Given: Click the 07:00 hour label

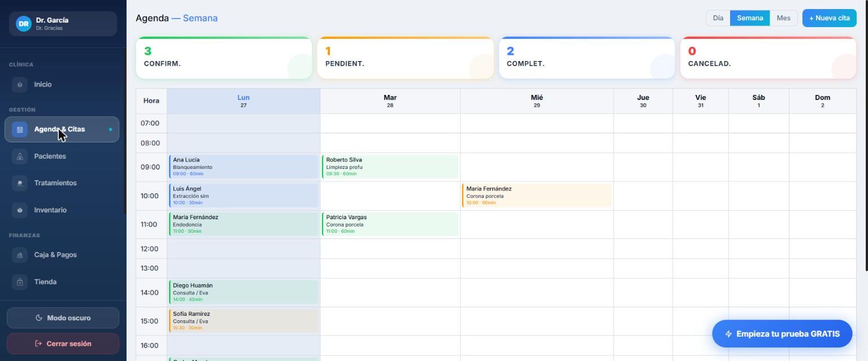Looking at the screenshot, I should click(x=150, y=123).
